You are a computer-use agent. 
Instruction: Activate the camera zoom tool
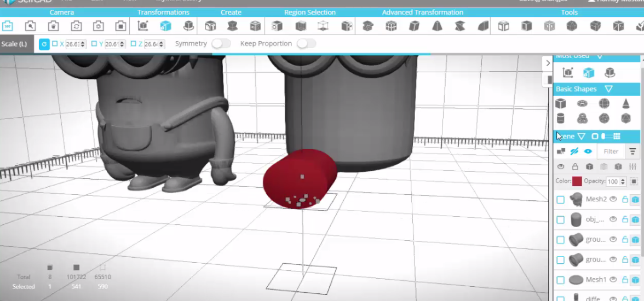click(x=30, y=26)
